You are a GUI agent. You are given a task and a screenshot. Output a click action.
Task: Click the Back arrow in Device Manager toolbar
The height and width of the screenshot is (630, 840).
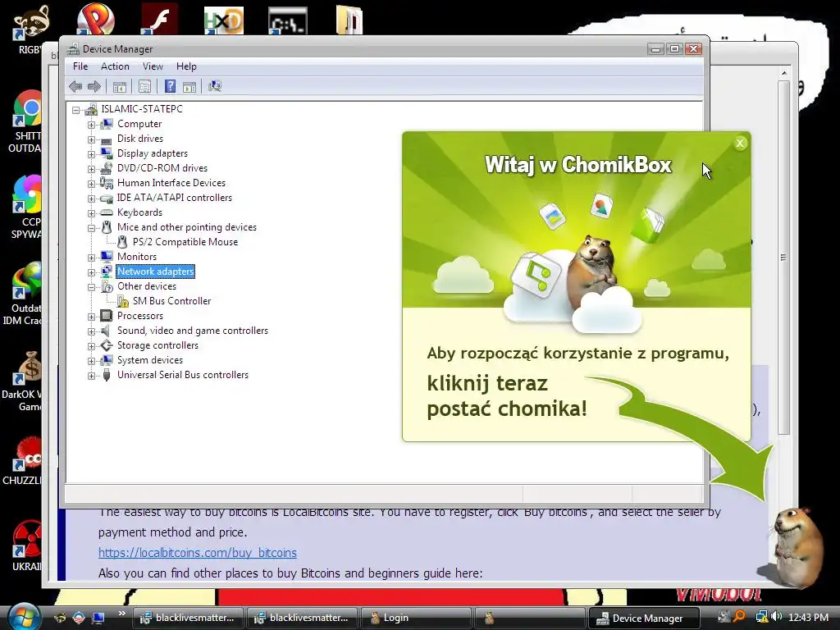click(75, 86)
